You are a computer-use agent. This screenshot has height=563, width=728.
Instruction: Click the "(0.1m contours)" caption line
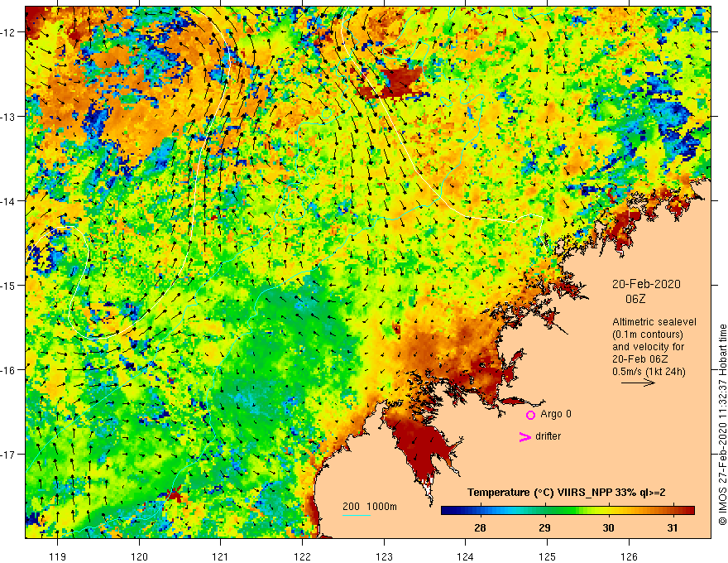pyautogui.click(x=648, y=334)
